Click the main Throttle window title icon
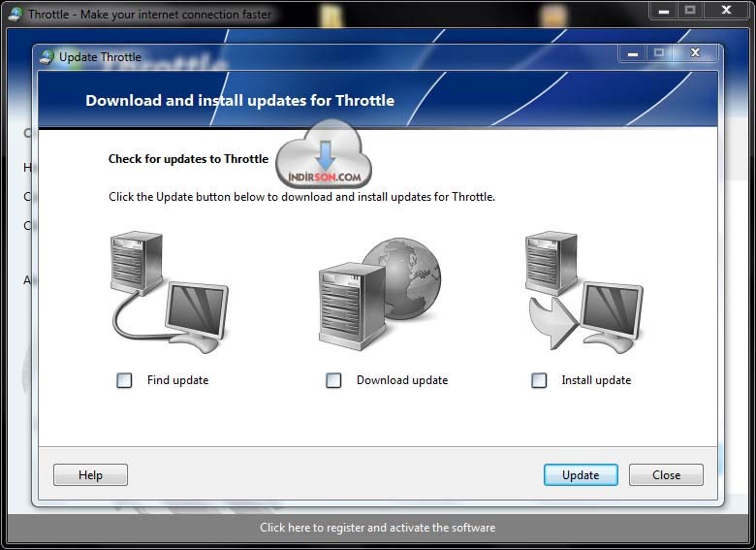 pyautogui.click(x=15, y=14)
